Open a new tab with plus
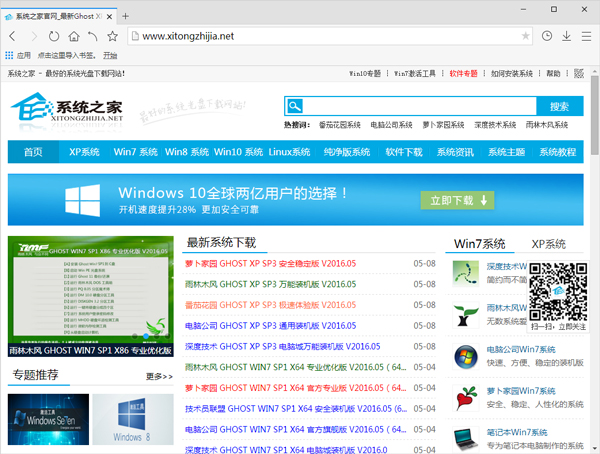This screenshot has height=454, width=600. (125, 16)
